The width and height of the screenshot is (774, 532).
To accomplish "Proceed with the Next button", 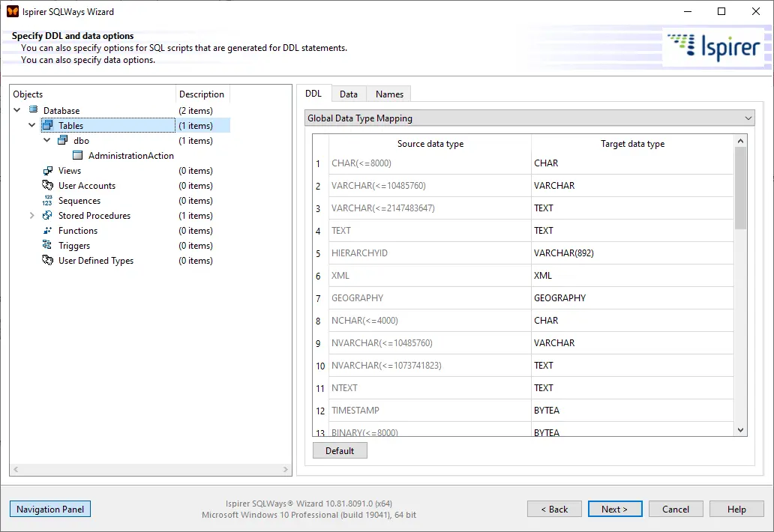I will click(615, 510).
